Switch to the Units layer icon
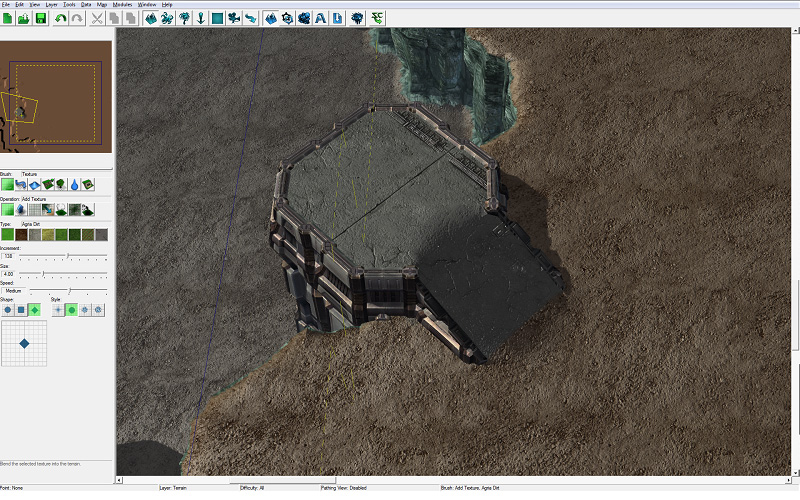Screen dimensions: 800x500 point(167,19)
